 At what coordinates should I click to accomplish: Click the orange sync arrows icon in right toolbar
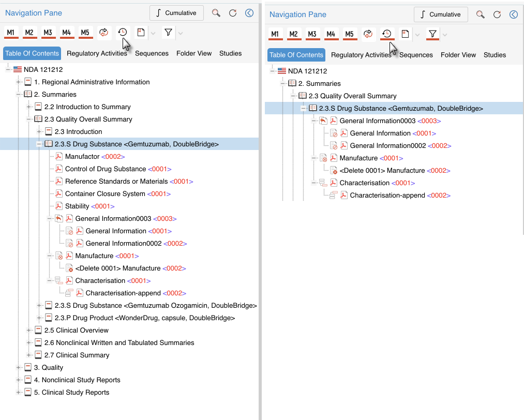tap(368, 34)
